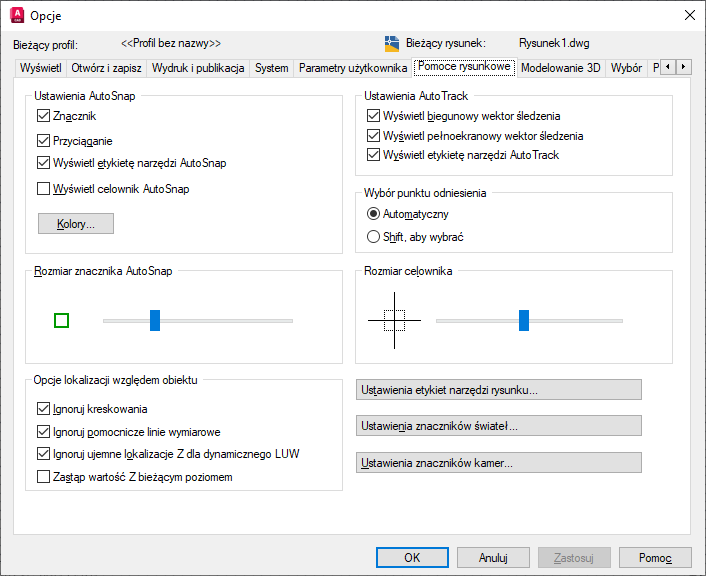The image size is (706, 576).
Task: Open Ustawienia znaczników kamer settings
Action: pos(498,463)
